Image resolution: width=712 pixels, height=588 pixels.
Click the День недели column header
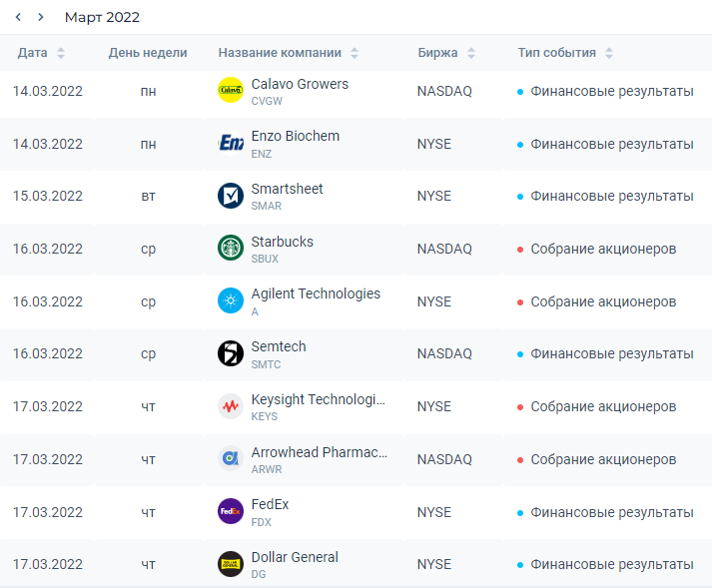click(x=148, y=53)
